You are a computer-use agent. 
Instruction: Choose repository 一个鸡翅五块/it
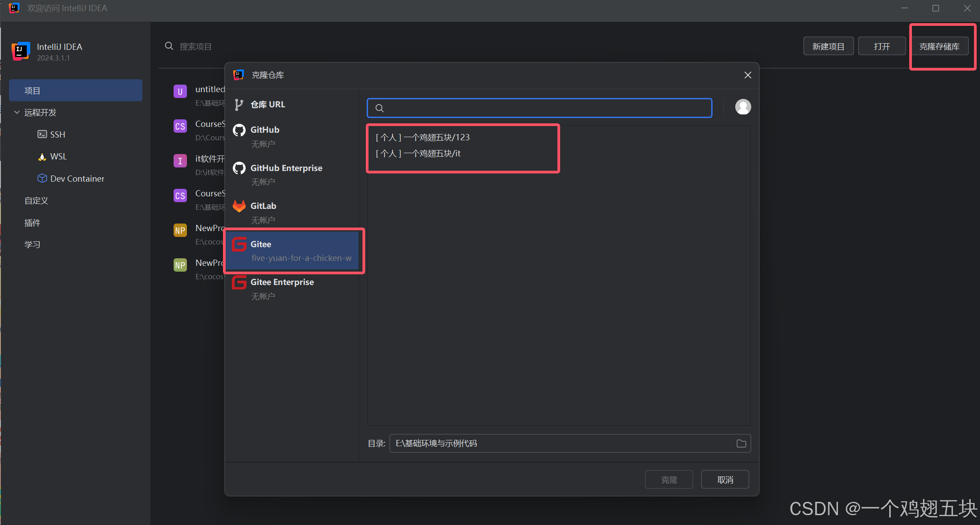click(x=418, y=154)
